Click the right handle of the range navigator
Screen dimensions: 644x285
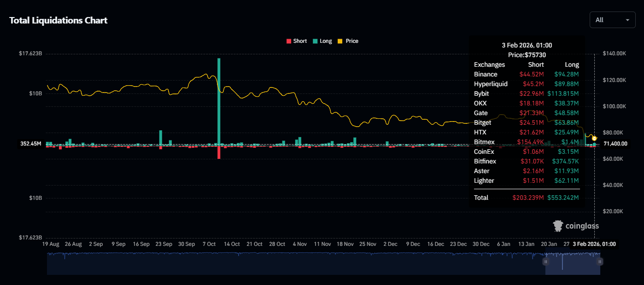tap(600, 262)
